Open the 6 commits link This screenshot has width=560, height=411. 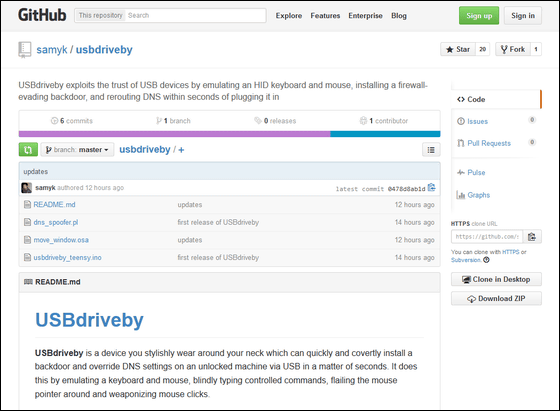pyautogui.click(x=72, y=121)
